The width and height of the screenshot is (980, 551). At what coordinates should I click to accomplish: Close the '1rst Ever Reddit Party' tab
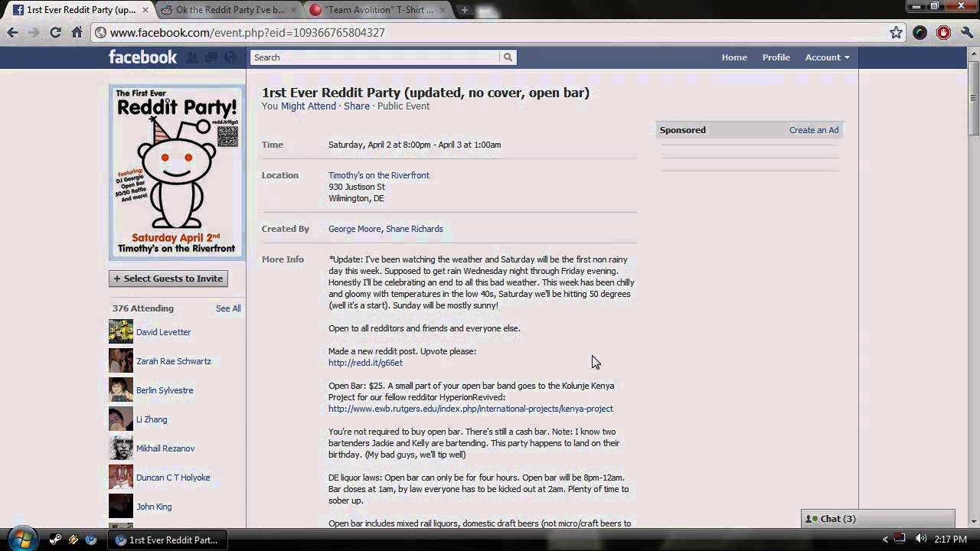(145, 10)
